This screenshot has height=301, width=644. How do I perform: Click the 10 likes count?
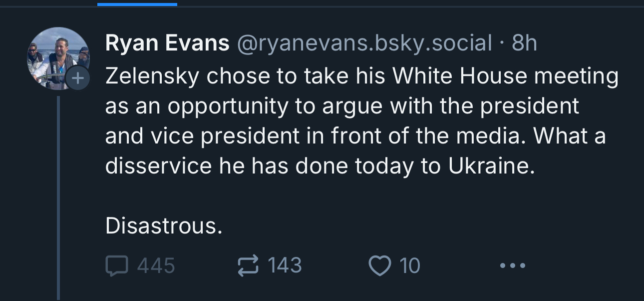410,265
